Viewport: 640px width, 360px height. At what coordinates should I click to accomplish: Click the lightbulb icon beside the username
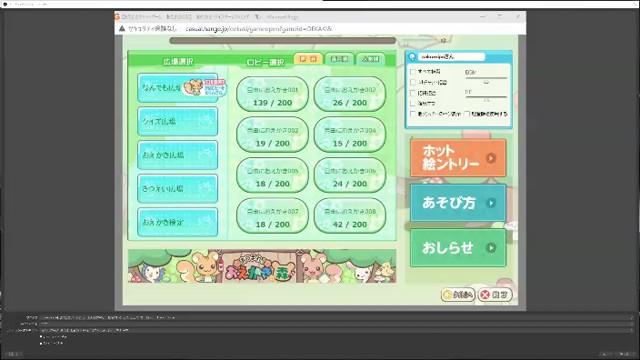coord(412,57)
